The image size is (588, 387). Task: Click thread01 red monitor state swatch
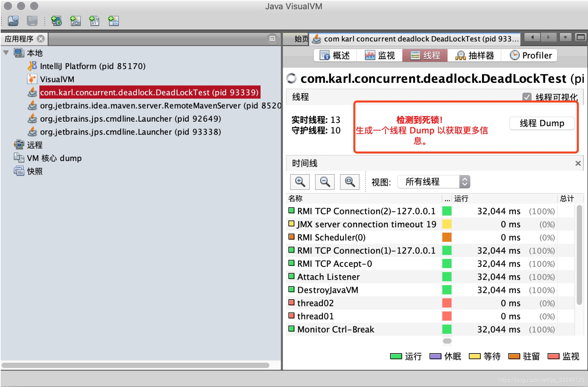click(447, 316)
